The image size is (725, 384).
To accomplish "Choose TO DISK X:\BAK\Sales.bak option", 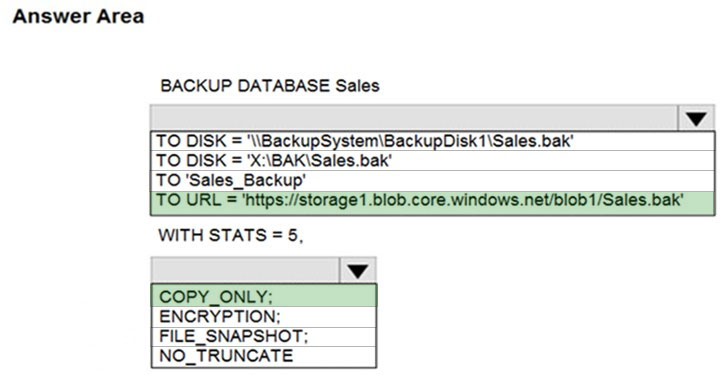I will (432, 161).
